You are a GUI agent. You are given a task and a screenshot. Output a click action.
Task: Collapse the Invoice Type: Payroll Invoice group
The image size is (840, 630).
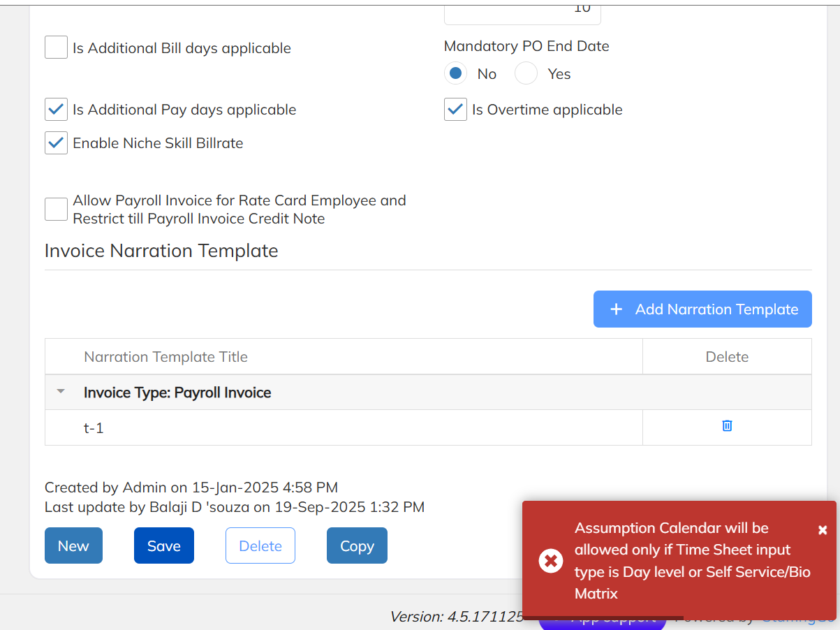click(61, 392)
